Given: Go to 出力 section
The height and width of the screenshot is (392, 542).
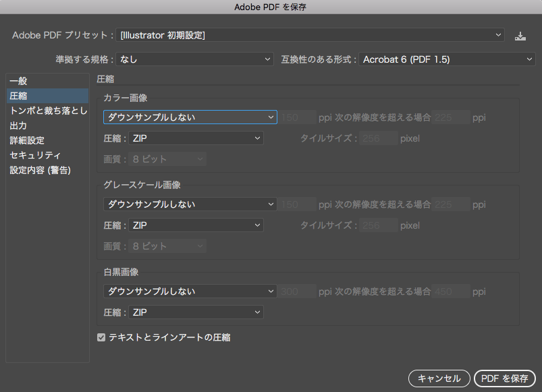Looking at the screenshot, I should [19, 125].
